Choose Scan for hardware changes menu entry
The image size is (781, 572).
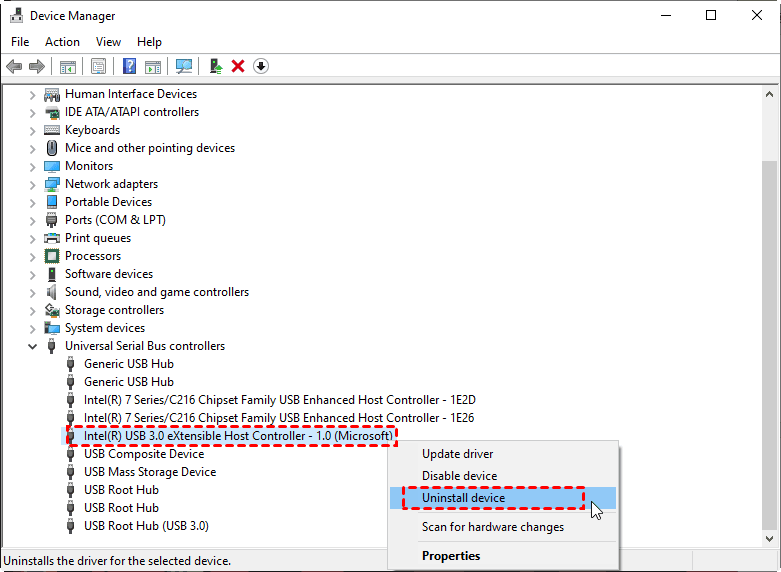(503, 527)
